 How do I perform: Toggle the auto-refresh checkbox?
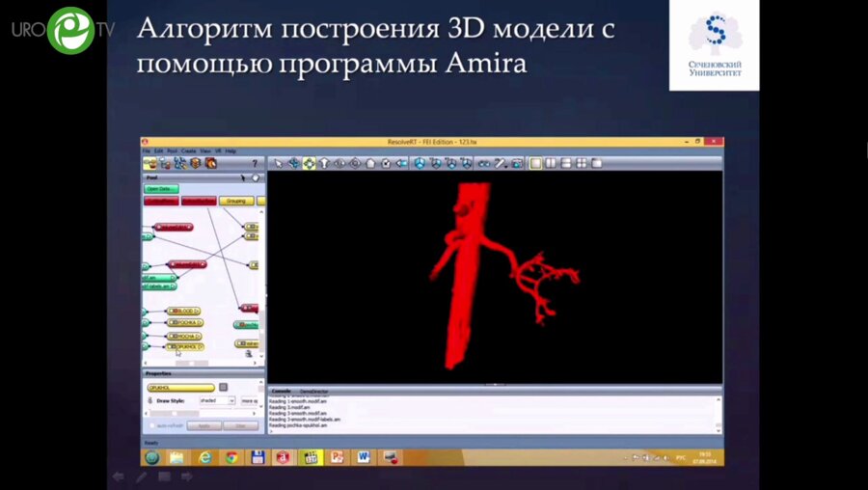152,425
